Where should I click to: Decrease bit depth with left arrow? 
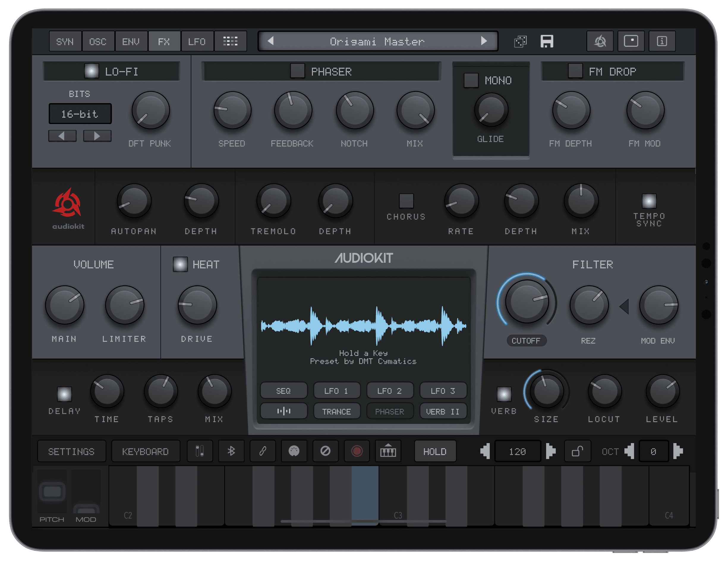tap(62, 136)
